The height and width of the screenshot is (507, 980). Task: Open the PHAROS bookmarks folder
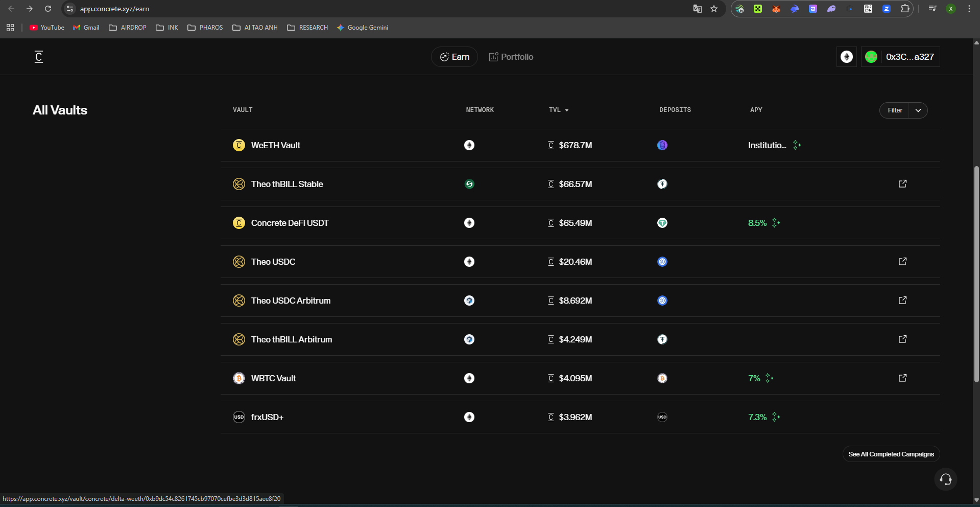(x=205, y=28)
